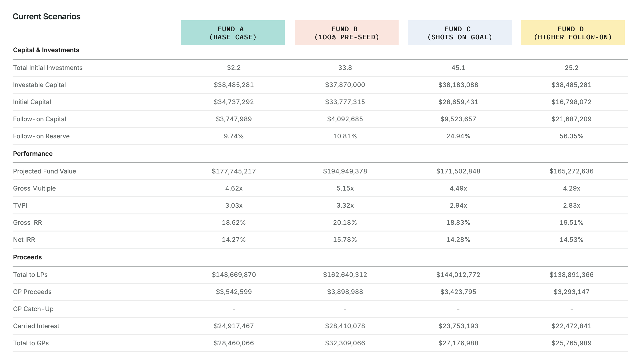The width and height of the screenshot is (642, 364).
Task: Click the Performance section heading
Action: (33, 154)
